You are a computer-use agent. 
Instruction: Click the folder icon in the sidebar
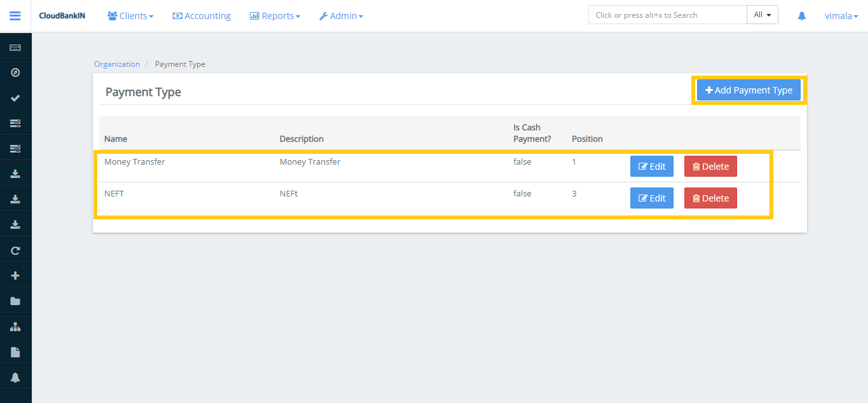(x=15, y=300)
